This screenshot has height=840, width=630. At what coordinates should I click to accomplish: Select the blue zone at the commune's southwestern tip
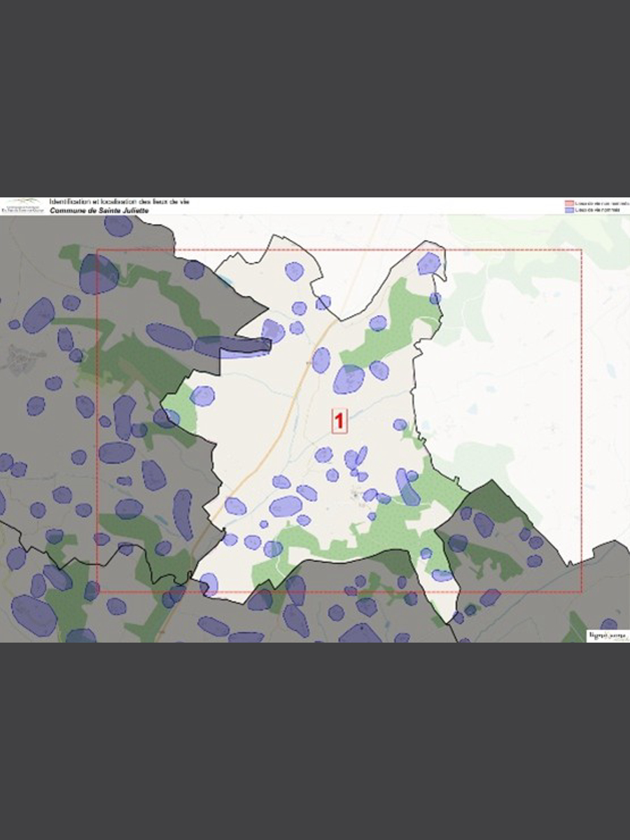209,583
